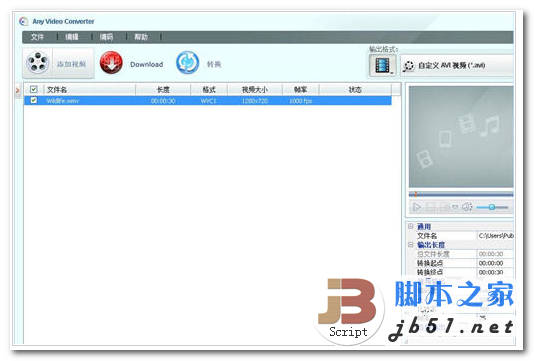Click the sidebar red arrow beside the list
The image size is (534, 361).
pyautogui.click(x=17, y=90)
